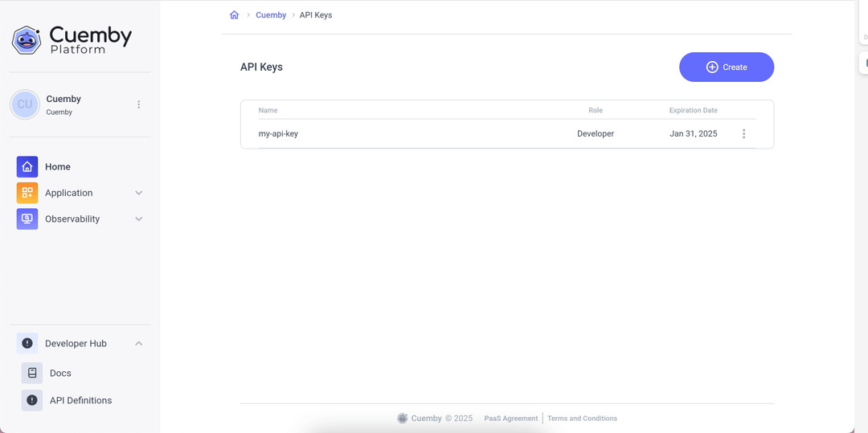Open the Cuemby account options menu
This screenshot has height=433, width=868.
138,104
